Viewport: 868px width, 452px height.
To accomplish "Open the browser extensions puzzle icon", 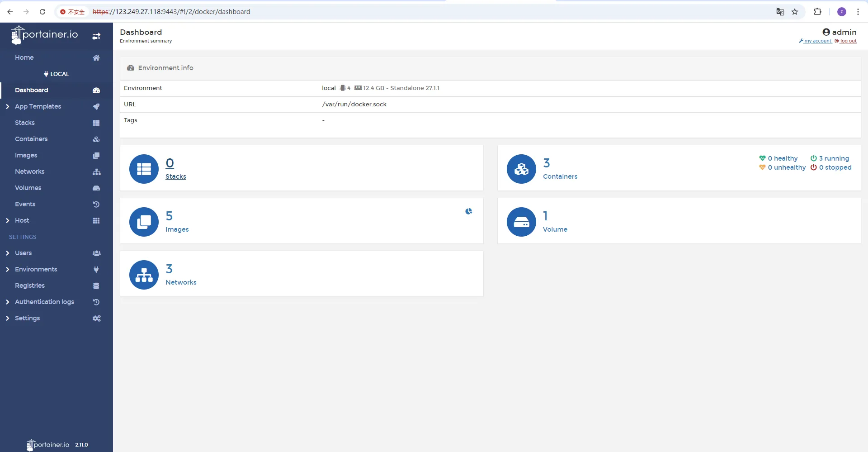I will point(817,12).
